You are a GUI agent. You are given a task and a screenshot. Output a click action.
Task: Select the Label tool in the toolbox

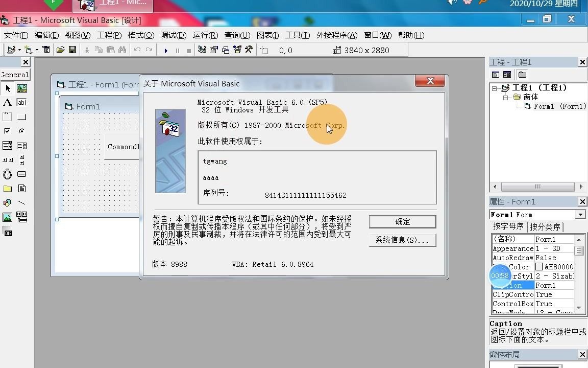coord(7,102)
